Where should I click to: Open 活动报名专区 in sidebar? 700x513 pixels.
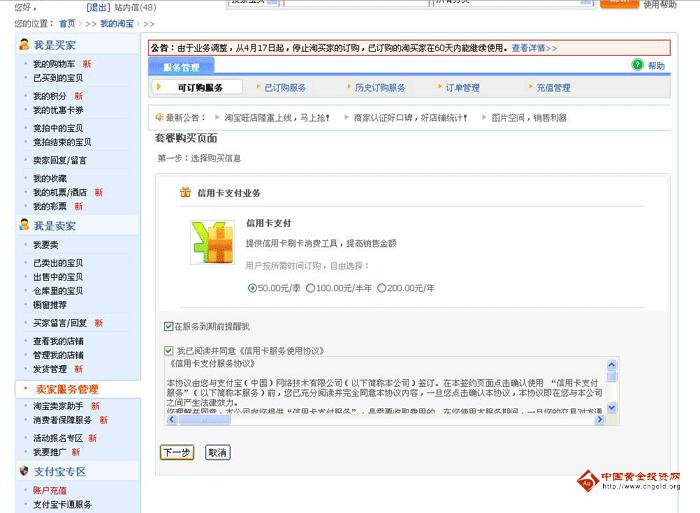[x=58, y=438]
